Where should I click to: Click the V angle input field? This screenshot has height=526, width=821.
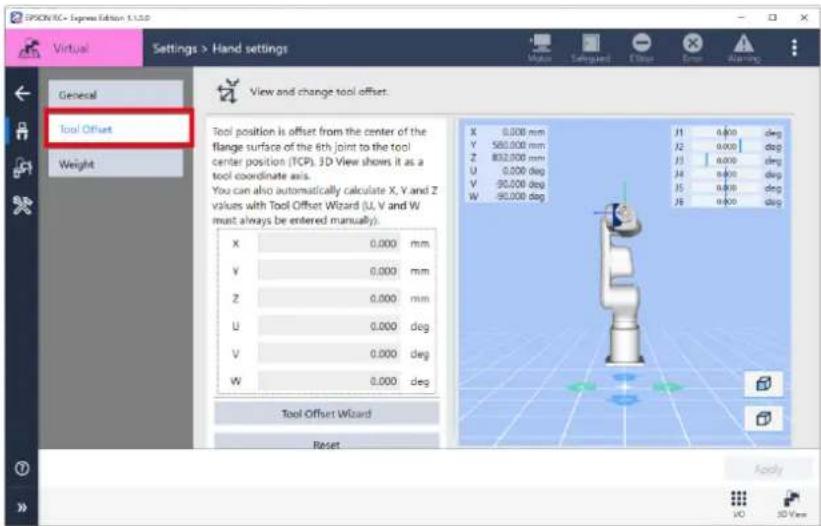329,354
